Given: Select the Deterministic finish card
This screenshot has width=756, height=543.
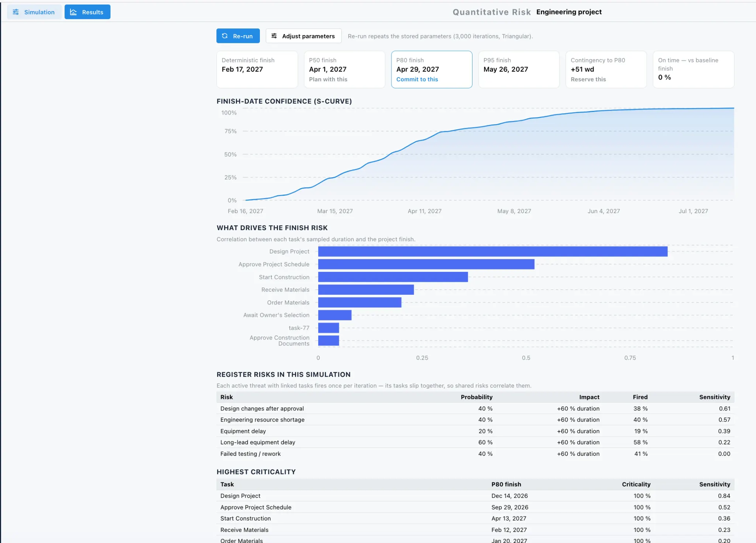Looking at the screenshot, I should pyautogui.click(x=257, y=69).
